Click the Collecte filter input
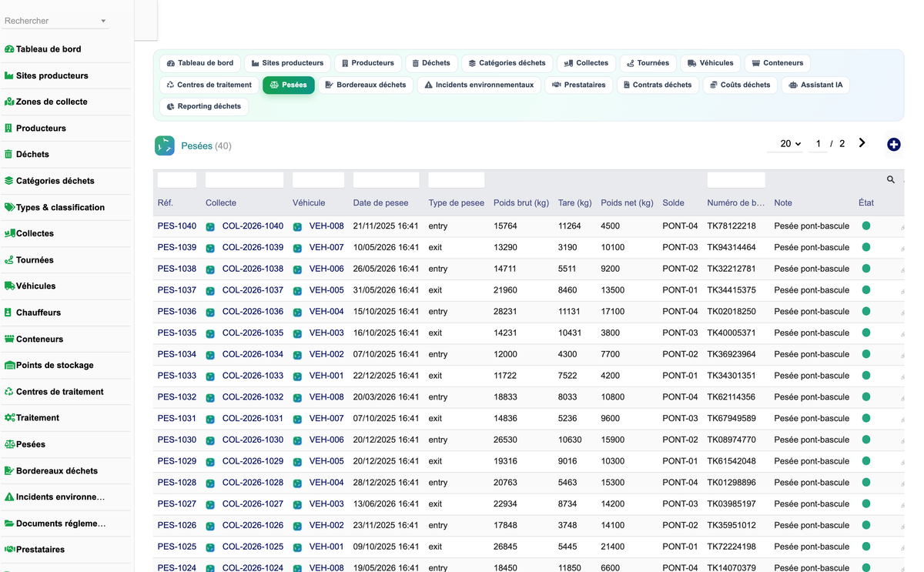The image size is (924, 572). 245,180
